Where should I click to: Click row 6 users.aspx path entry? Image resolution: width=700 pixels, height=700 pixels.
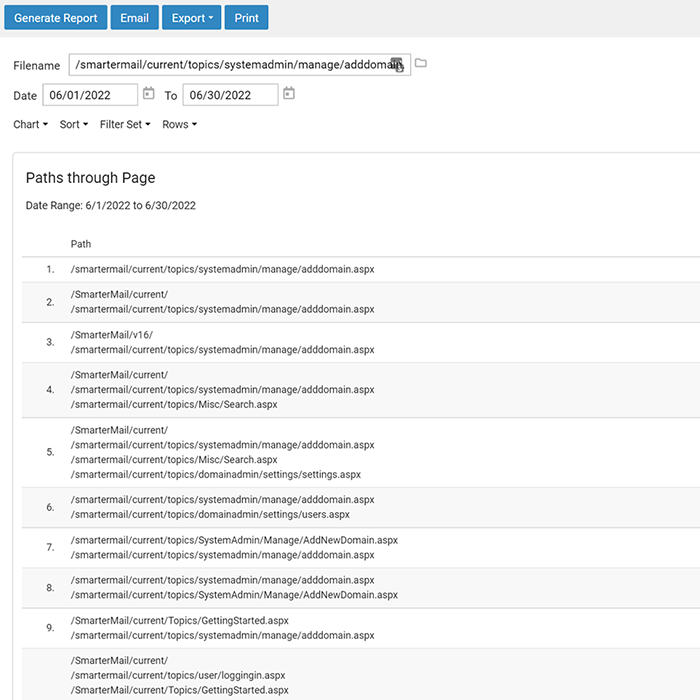click(210, 515)
